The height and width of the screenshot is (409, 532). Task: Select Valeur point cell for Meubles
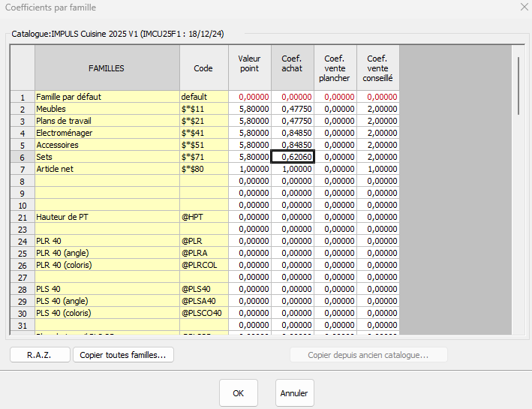pos(250,109)
